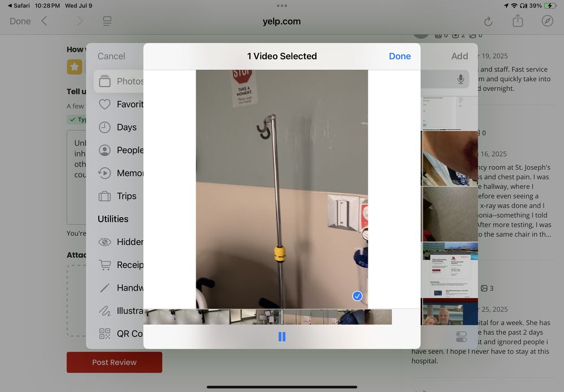Image resolution: width=564 pixels, height=392 pixels.
Task: Open the People album icon
Action: click(105, 151)
